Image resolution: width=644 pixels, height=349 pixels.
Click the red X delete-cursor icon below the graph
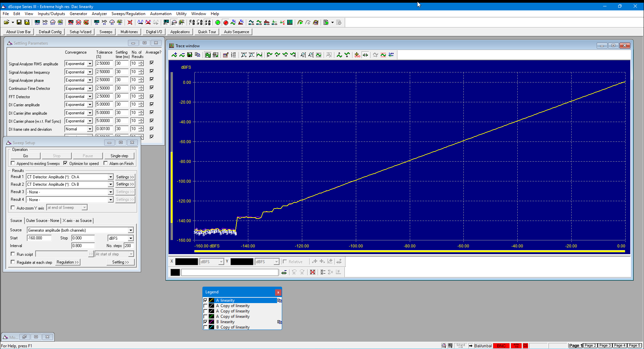(x=313, y=272)
